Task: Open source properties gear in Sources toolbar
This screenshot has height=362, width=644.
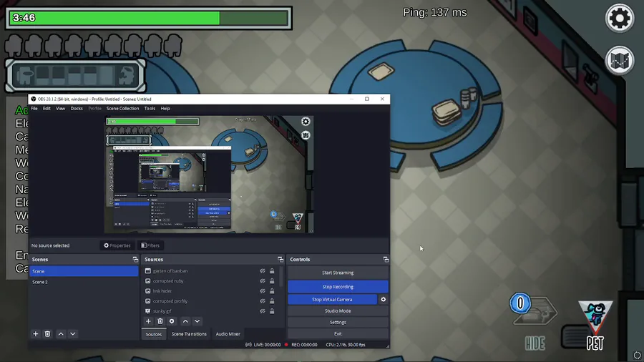Action: (172, 321)
